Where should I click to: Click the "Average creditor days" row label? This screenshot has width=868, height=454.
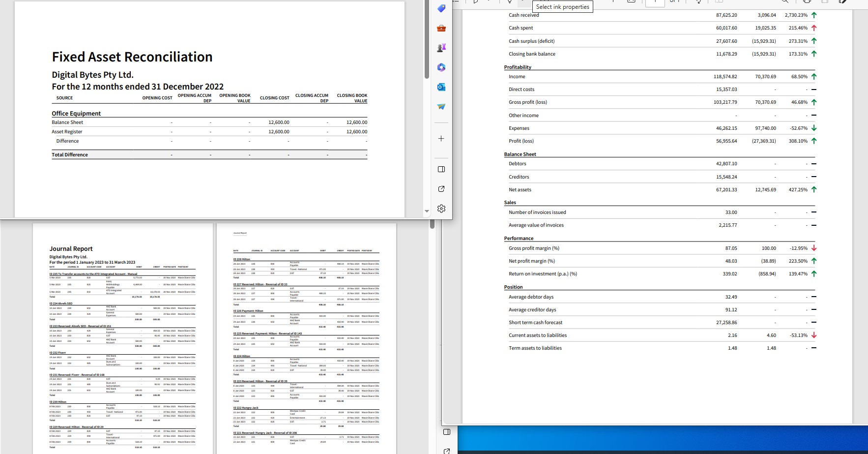pyautogui.click(x=532, y=310)
